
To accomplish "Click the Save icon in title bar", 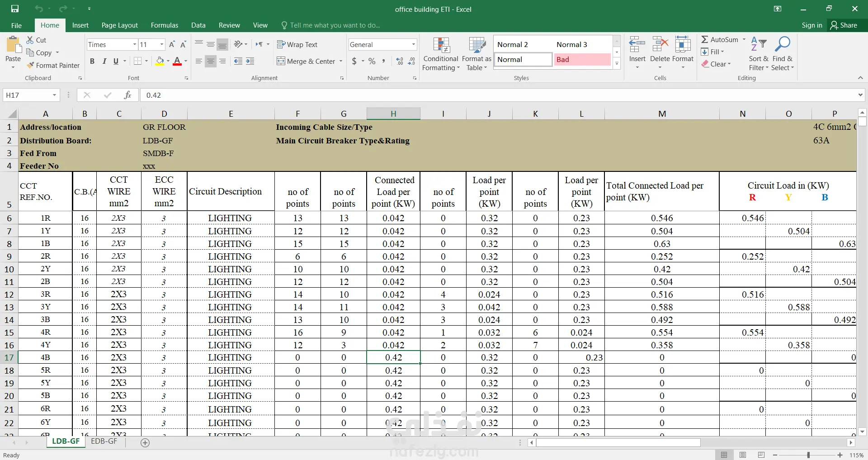I will (x=15, y=9).
